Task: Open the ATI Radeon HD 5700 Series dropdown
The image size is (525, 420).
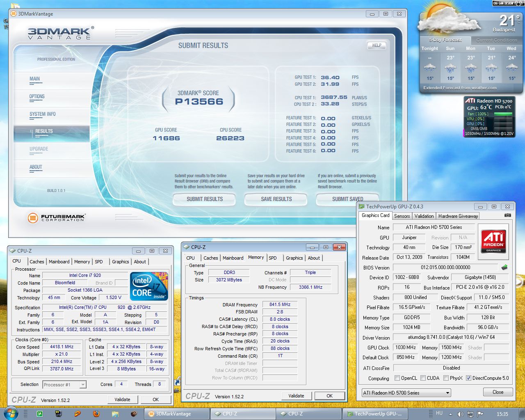Action: 447,393
